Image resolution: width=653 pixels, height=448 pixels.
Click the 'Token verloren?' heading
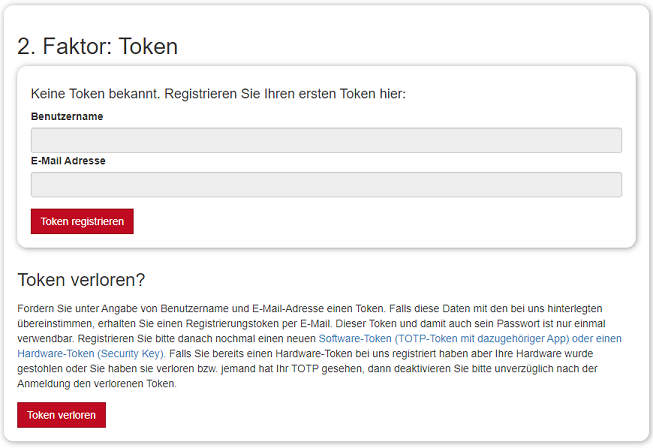point(81,280)
